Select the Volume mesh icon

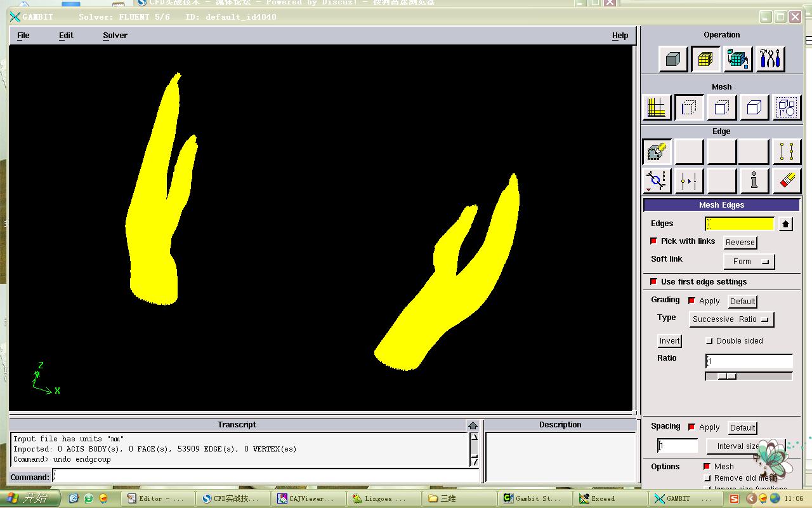pos(754,107)
